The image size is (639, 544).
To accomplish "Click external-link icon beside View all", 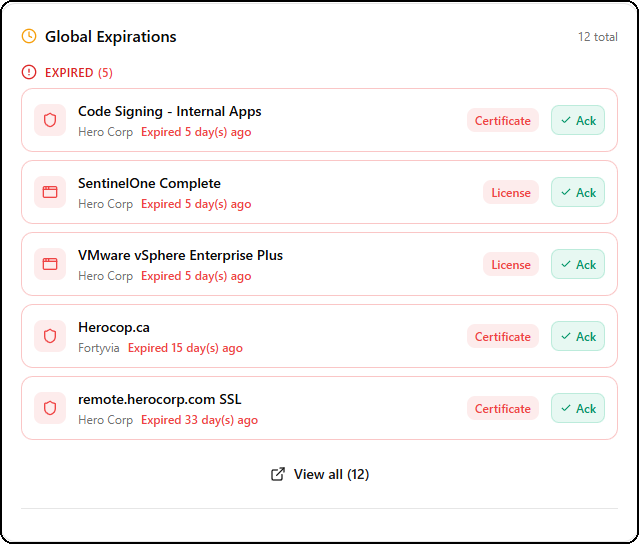I will tap(278, 474).
